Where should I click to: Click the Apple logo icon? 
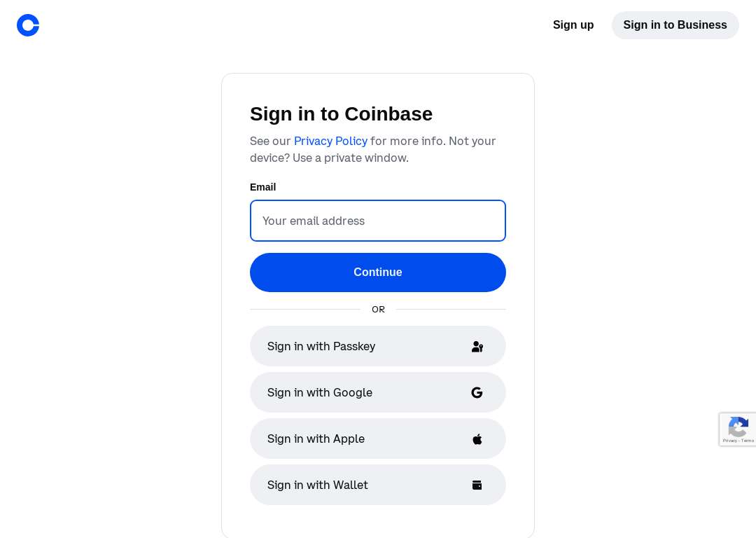(477, 439)
